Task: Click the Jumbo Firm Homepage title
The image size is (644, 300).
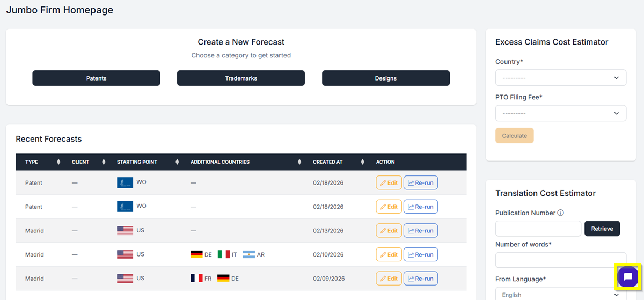Action: click(x=60, y=10)
